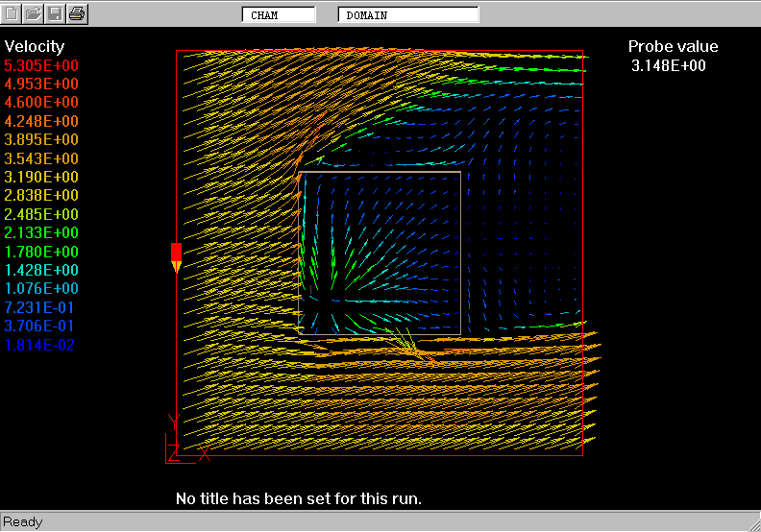Click the DOMAIN text field
This screenshot has height=532, width=761.
[x=407, y=15]
